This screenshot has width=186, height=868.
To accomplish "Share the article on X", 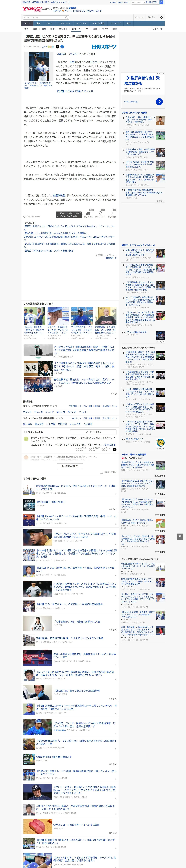I will (x=57, y=47).
